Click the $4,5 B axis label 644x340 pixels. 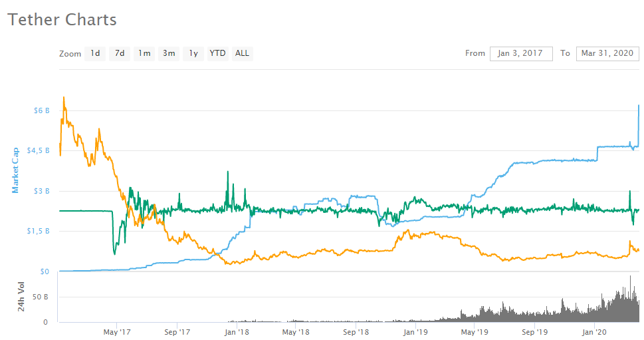[38, 150]
